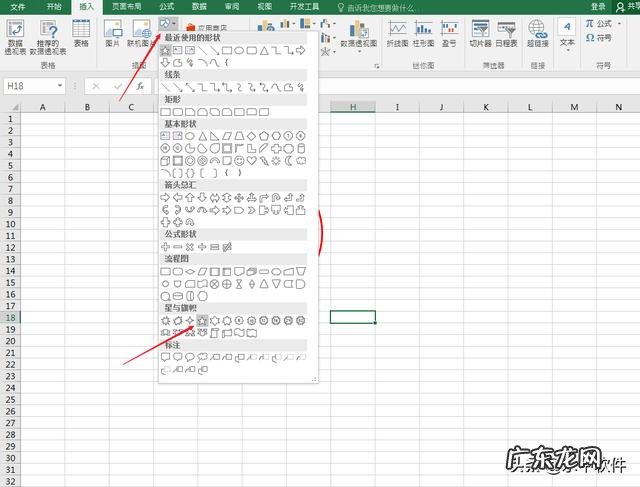Switch to the Developer tab

[x=304, y=7]
